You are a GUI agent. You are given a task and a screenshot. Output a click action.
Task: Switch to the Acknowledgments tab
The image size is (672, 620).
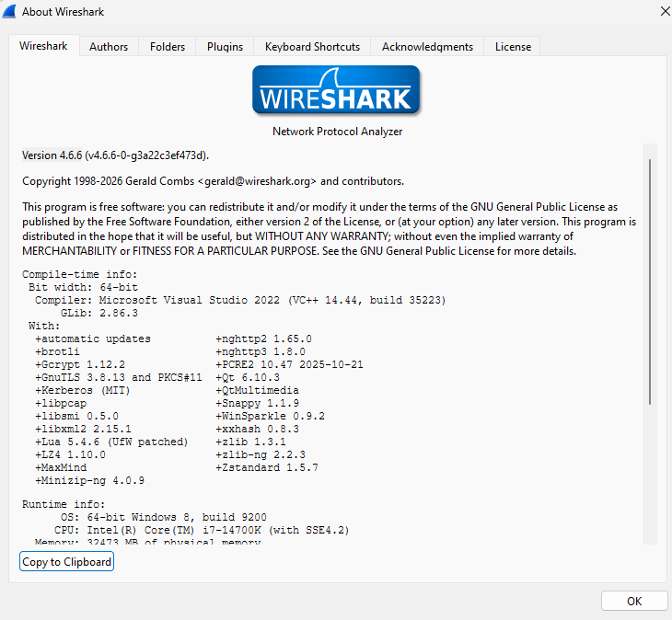[427, 46]
